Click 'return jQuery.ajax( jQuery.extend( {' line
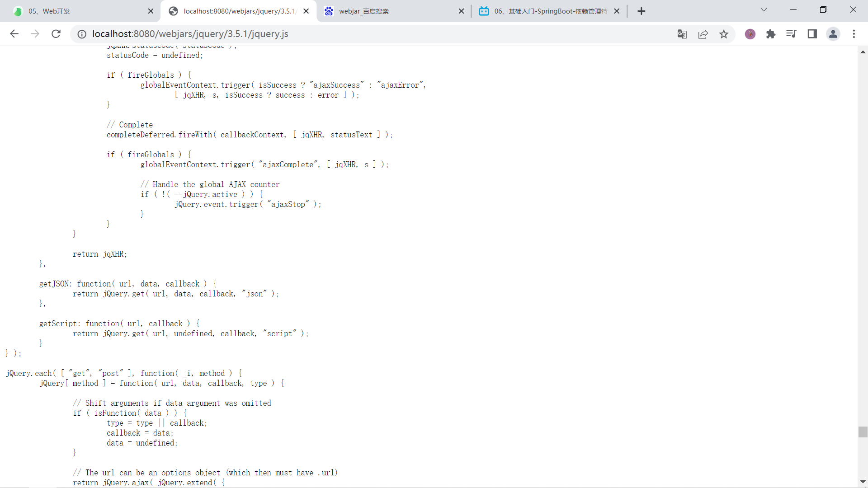Screen dimensions: 868x488 tap(149, 483)
